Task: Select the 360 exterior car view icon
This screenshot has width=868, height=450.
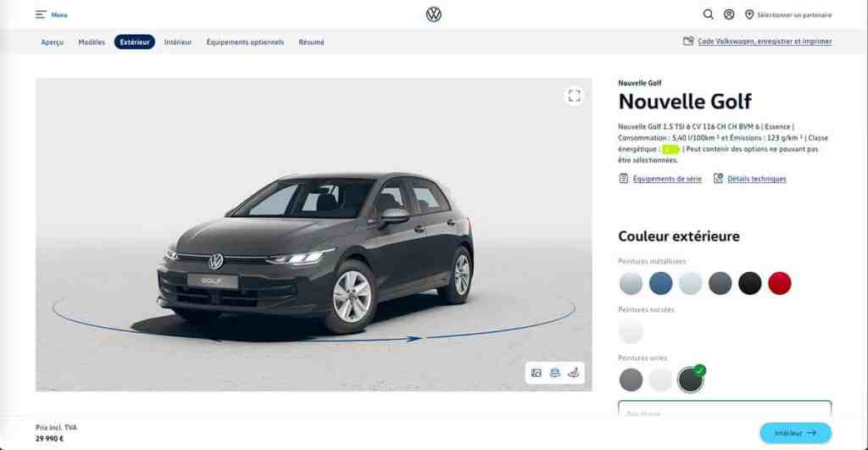Action: tap(554, 373)
